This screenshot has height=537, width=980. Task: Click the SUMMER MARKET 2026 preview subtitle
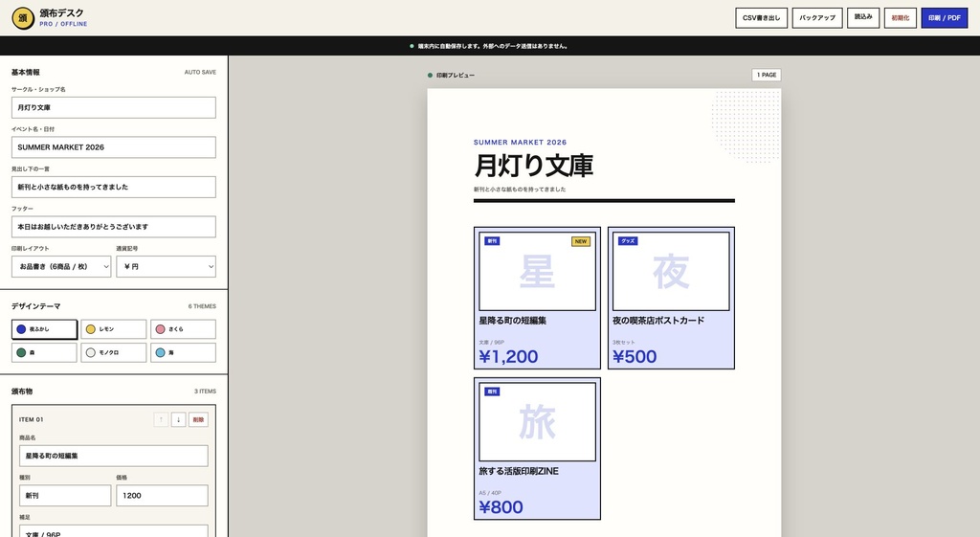520,143
